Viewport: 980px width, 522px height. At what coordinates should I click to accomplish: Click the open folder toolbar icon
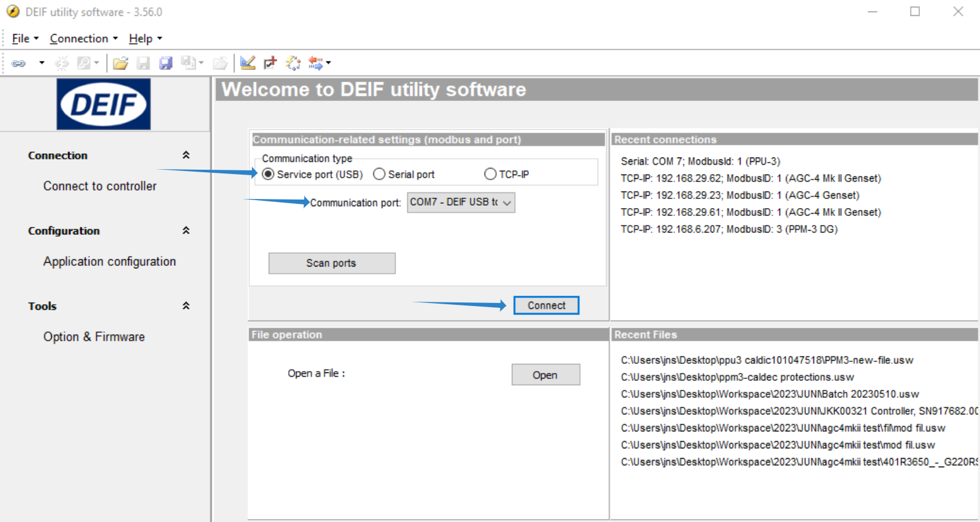coord(120,63)
